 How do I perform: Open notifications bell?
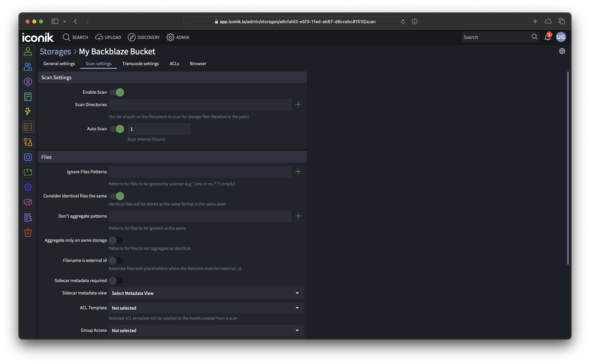[548, 37]
